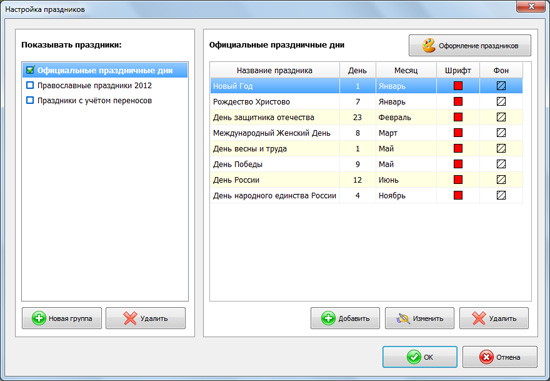This screenshot has width=550, height=381.
Task: Set background for День защитника отечества
Action: click(x=501, y=117)
